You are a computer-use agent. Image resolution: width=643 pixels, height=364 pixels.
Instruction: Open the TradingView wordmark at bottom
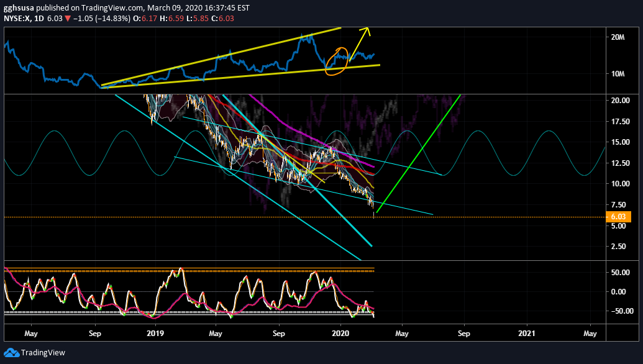pyautogui.click(x=43, y=353)
